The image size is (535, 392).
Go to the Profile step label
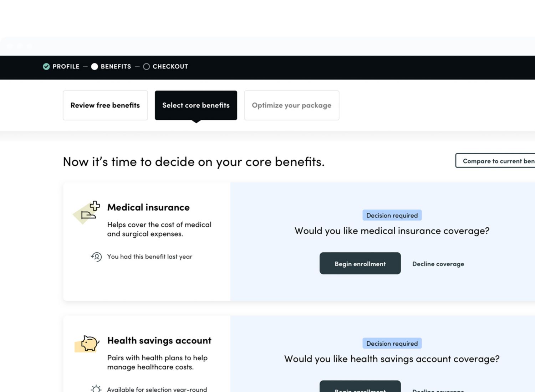(x=66, y=67)
